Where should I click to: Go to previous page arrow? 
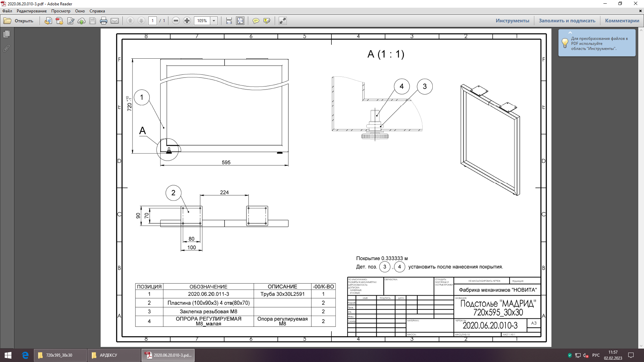[x=130, y=21]
